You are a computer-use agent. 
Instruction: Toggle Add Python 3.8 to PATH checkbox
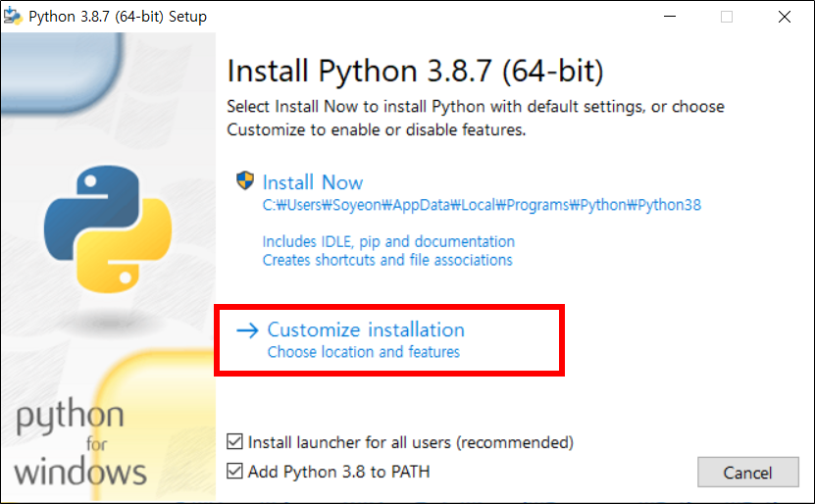235,471
